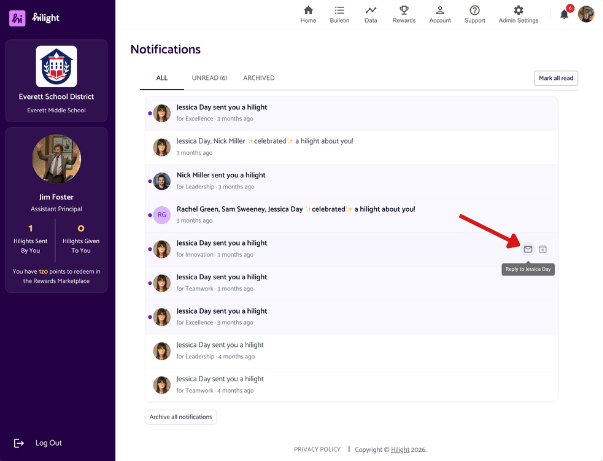Image resolution: width=603 pixels, height=461 pixels.
Task: Click the user avatar in top right corner
Action: pyautogui.click(x=586, y=14)
